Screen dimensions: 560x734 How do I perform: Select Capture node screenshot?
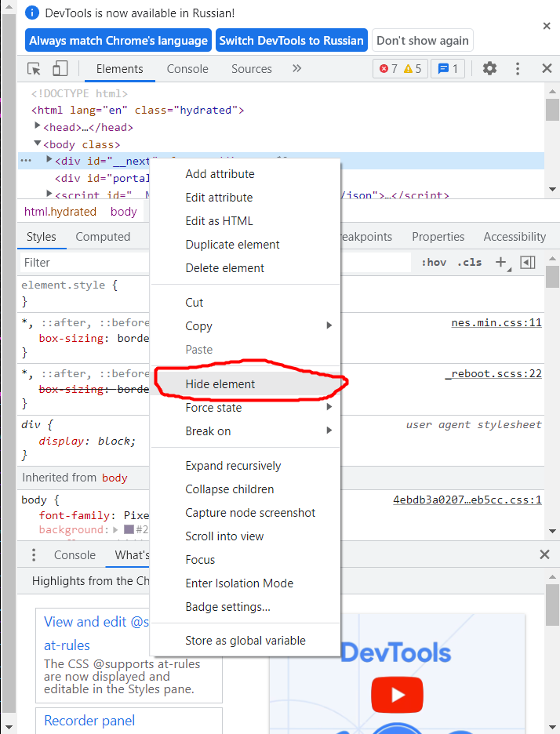click(x=245, y=513)
